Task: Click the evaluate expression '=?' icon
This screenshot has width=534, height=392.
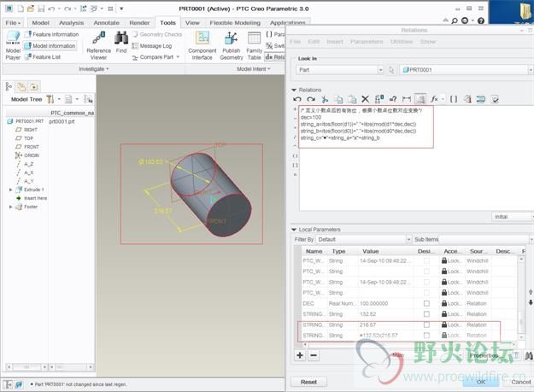Action: (x=393, y=99)
